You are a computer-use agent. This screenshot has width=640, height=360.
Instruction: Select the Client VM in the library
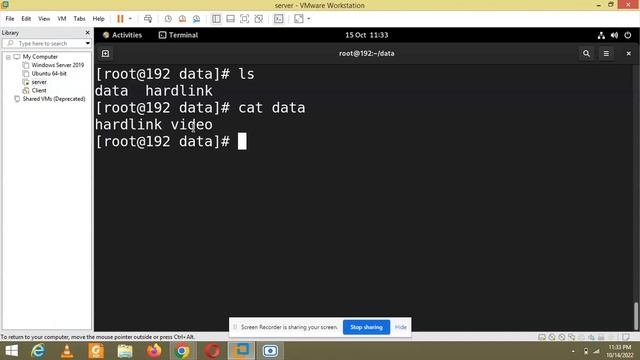point(39,91)
